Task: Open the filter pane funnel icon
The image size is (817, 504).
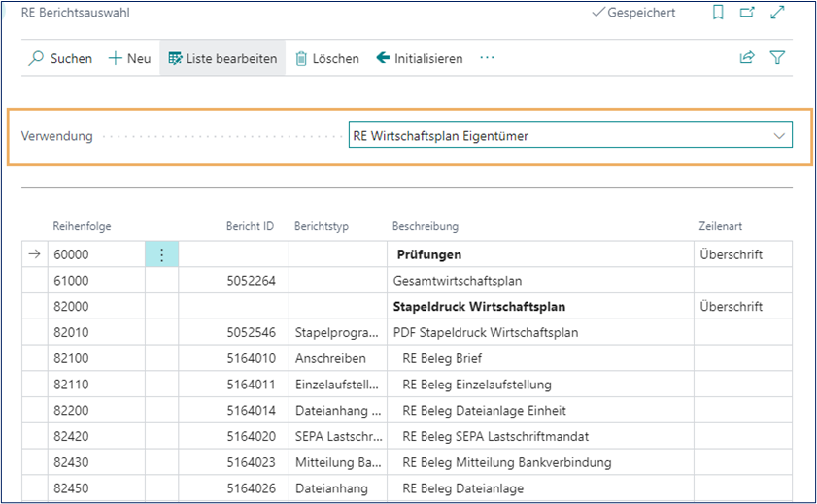Action: click(777, 58)
